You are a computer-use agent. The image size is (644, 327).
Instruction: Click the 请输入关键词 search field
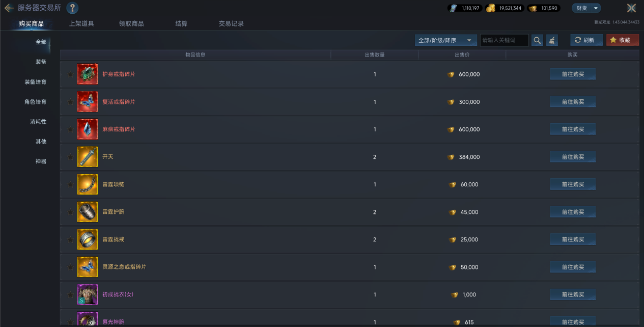click(x=503, y=40)
